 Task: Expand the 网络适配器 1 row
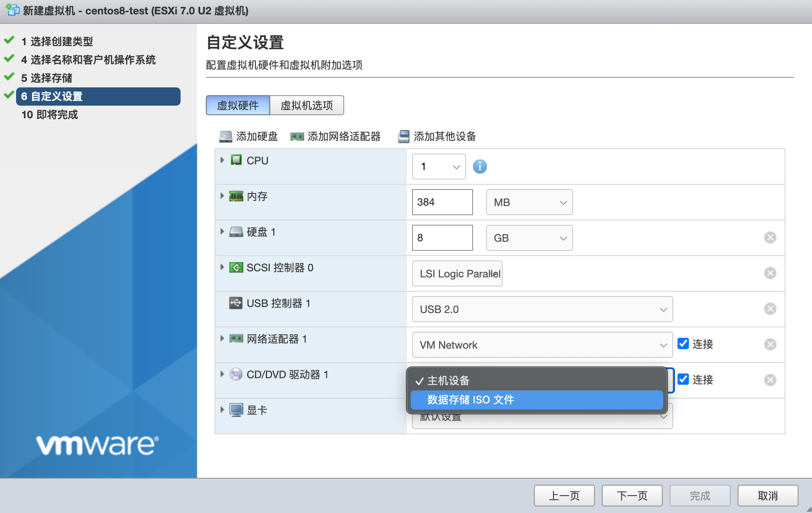click(x=222, y=338)
